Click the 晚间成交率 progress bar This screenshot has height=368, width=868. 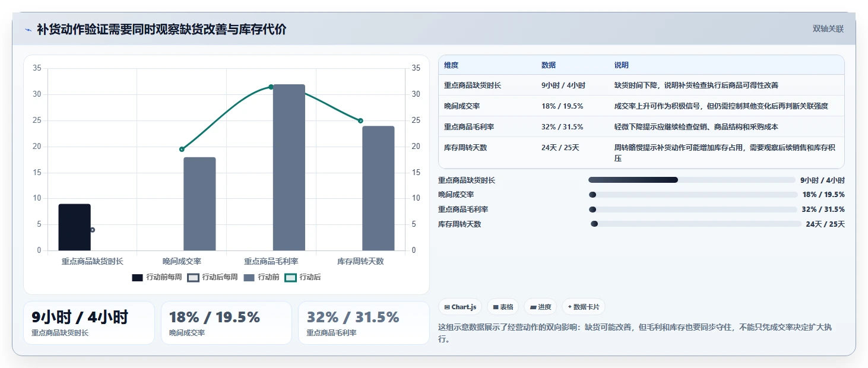pos(693,195)
